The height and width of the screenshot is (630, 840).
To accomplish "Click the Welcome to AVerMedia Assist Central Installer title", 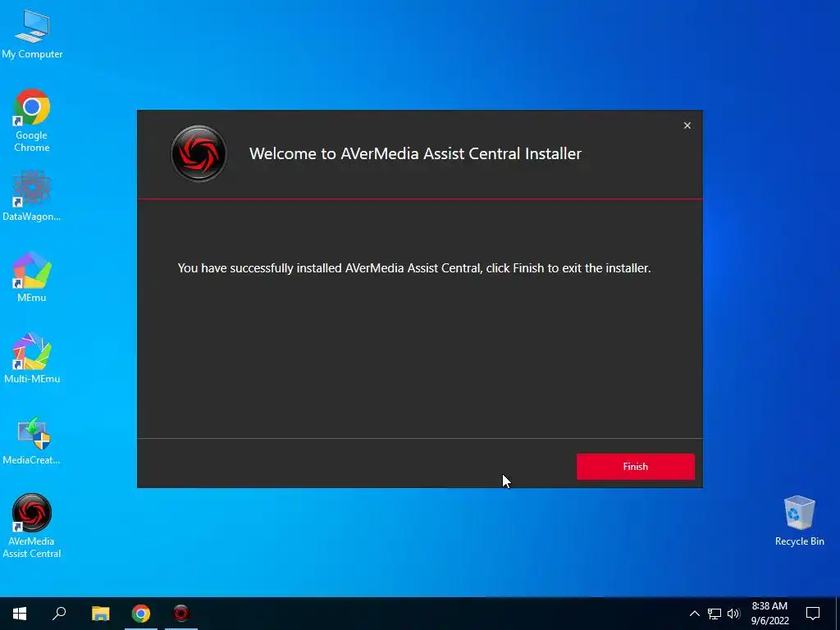I will click(415, 153).
